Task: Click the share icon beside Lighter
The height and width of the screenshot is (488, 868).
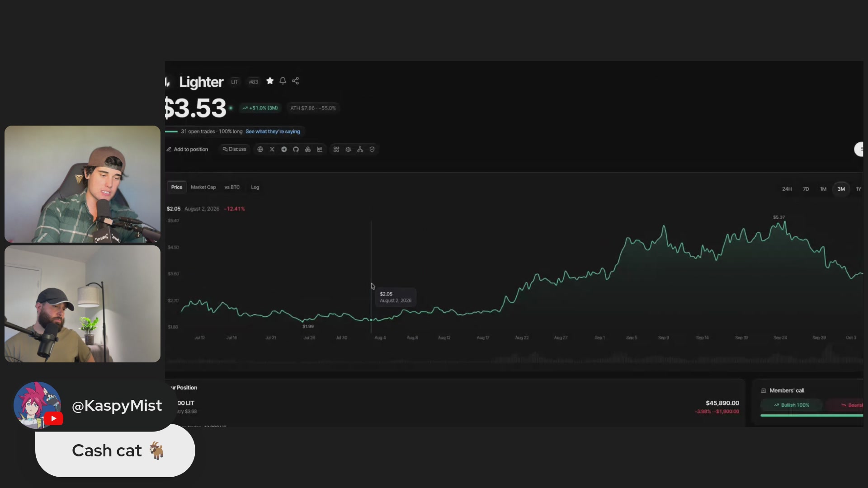Action: [296, 81]
